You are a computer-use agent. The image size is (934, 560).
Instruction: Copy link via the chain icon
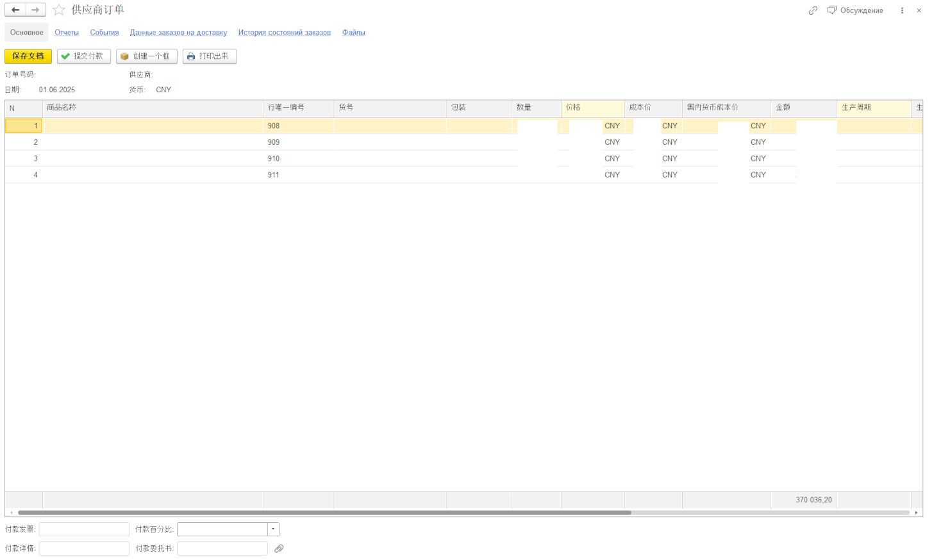click(813, 10)
